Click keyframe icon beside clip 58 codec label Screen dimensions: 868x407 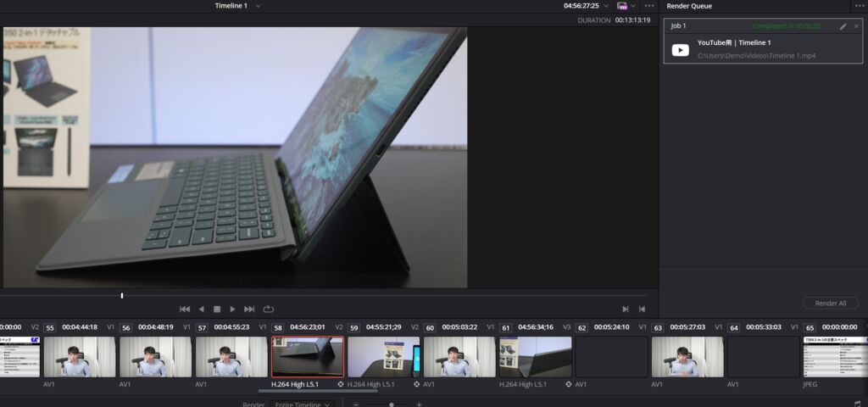(341, 384)
